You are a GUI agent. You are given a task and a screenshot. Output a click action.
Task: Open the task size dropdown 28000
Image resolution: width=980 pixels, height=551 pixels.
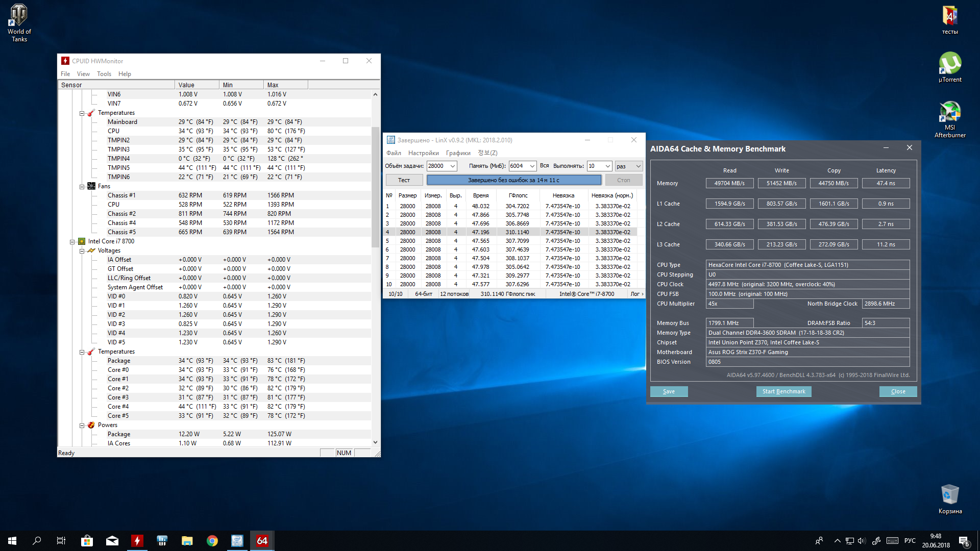(452, 166)
